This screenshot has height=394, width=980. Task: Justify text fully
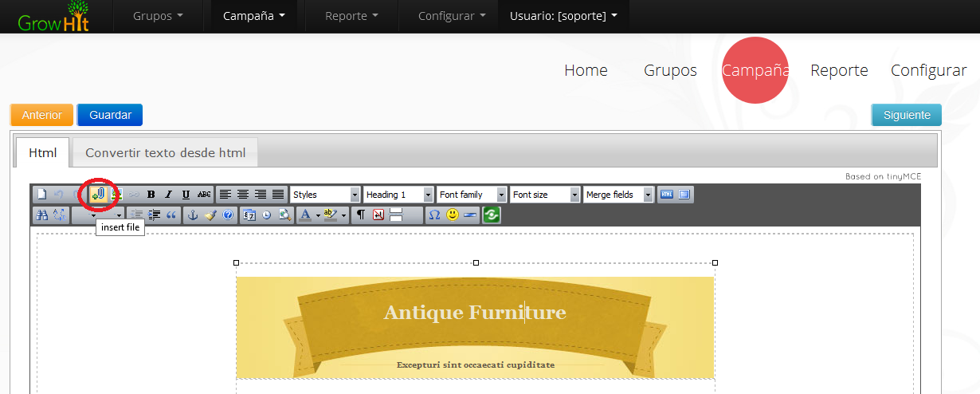278,195
